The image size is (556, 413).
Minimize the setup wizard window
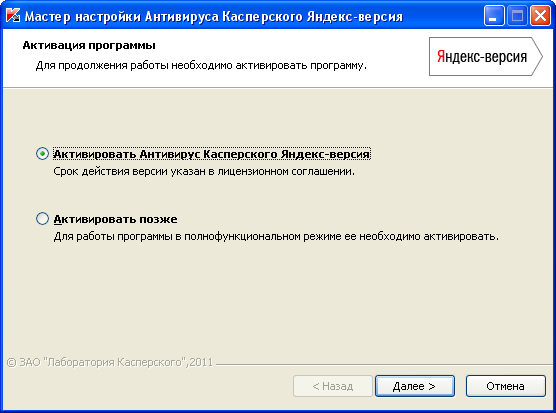(x=494, y=16)
